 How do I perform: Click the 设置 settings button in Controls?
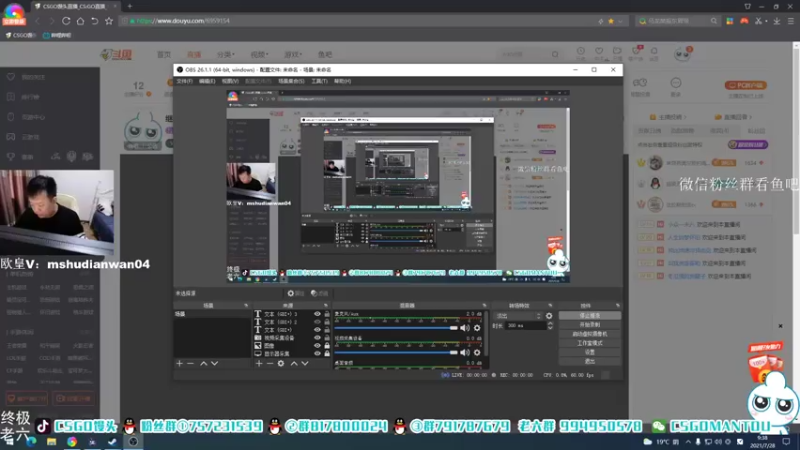(590, 352)
